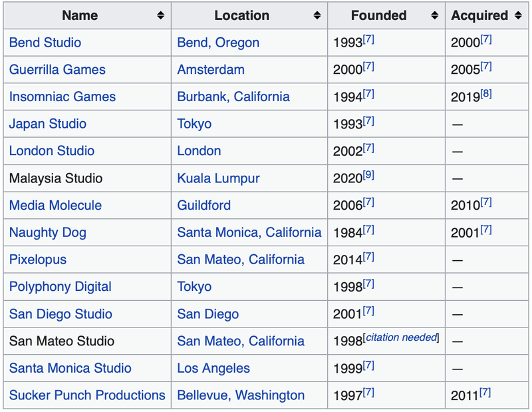532x412 pixels.
Task: Open the Bend Studio link
Action: click(x=45, y=43)
